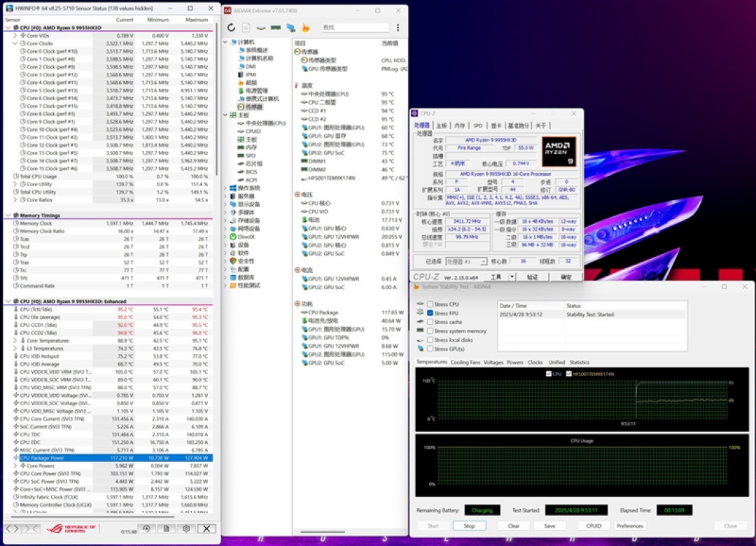The width and height of the screenshot is (756, 546).
Task: Click the AIDA64 search input field
Action: pos(356,27)
